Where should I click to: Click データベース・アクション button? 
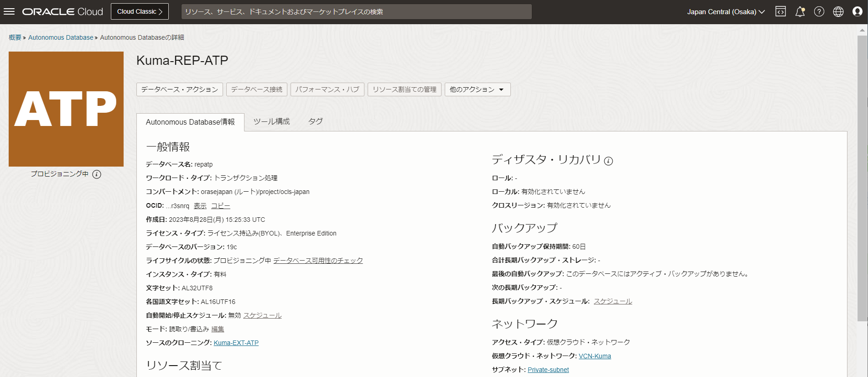(180, 89)
